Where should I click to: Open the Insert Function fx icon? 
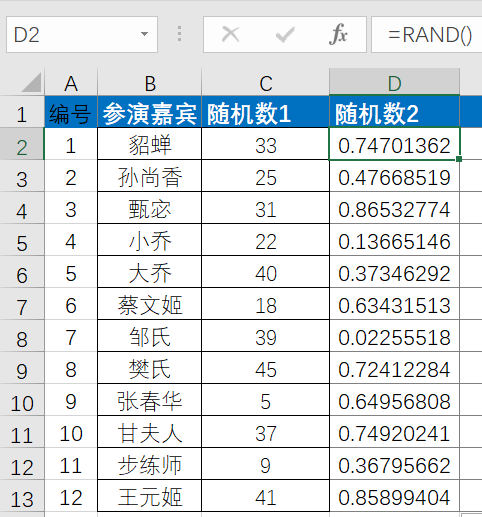point(338,34)
